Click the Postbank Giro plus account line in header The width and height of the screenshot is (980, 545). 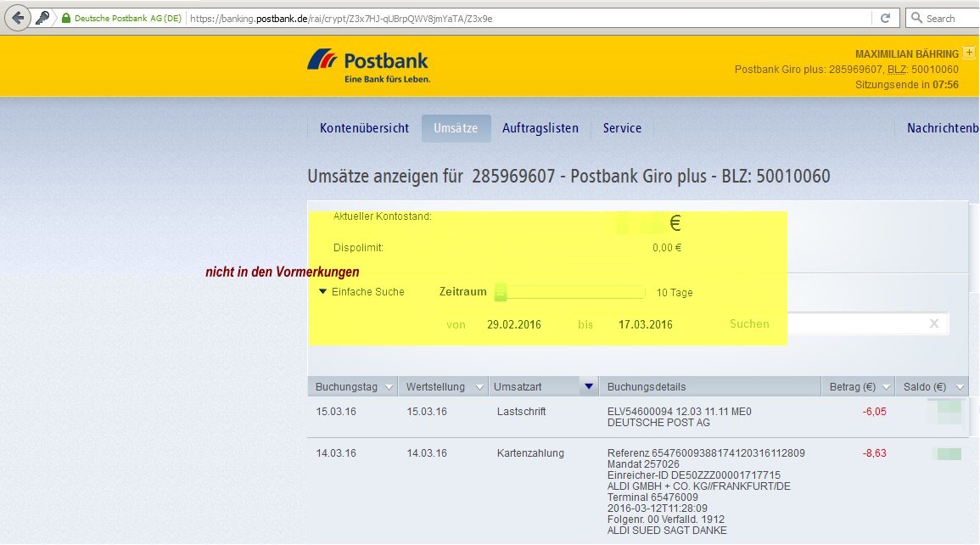point(847,70)
